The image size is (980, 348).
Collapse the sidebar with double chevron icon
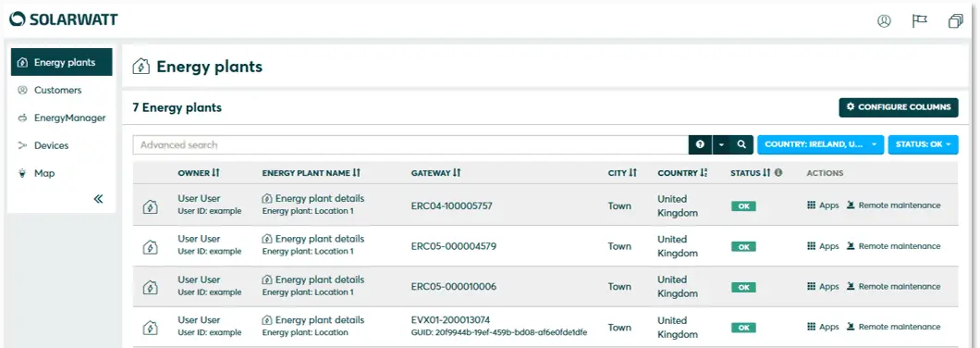click(98, 199)
